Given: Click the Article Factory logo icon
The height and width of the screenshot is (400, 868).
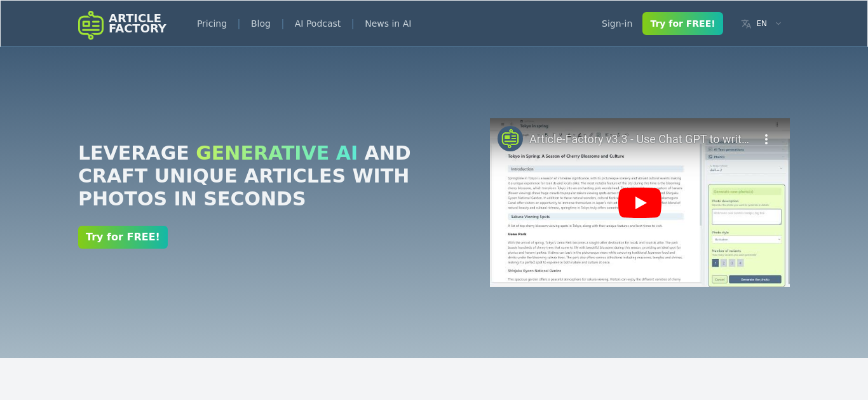Looking at the screenshot, I should (x=91, y=25).
